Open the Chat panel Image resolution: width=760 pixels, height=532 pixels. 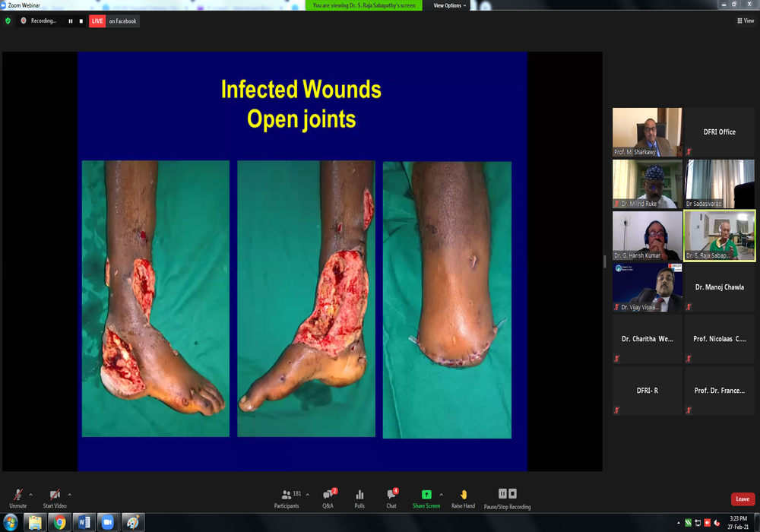tap(391, 496)
